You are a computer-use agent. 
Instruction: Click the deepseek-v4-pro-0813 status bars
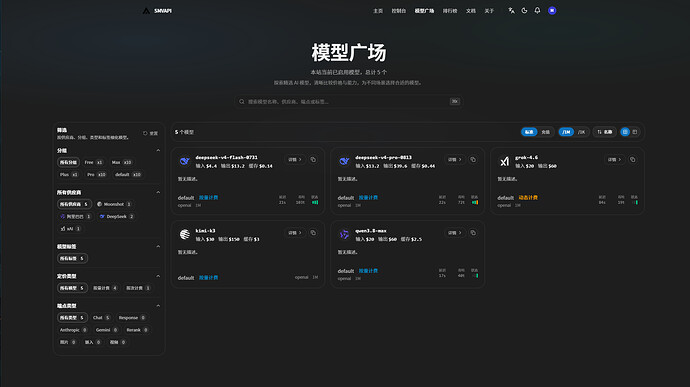475,203
